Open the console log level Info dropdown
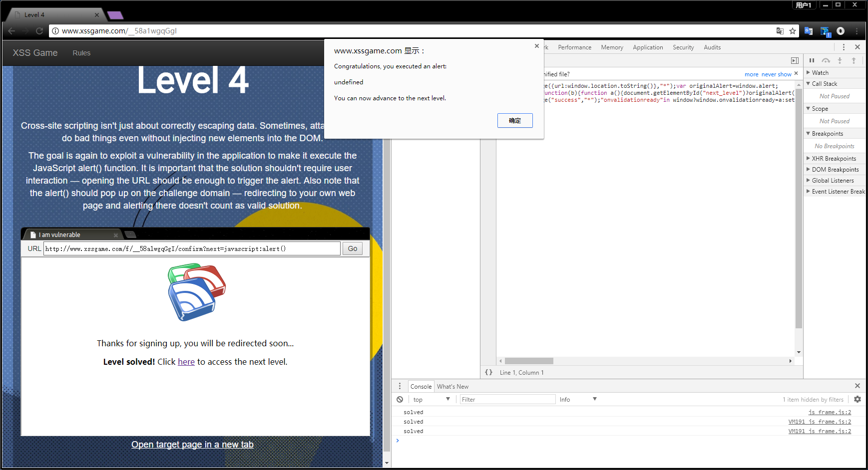Viewport: 868px width, 470px height. tap(578, 399)
